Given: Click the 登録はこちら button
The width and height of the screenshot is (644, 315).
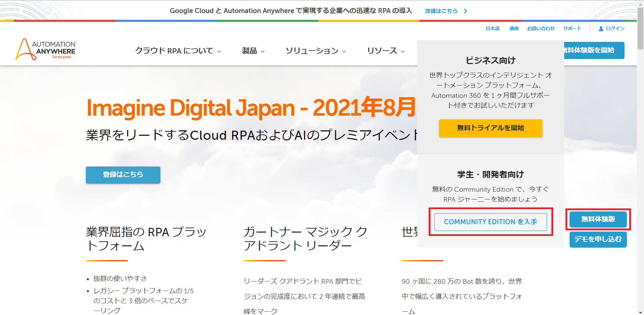Looking at the screenshot, I should (x=123, y=175).
